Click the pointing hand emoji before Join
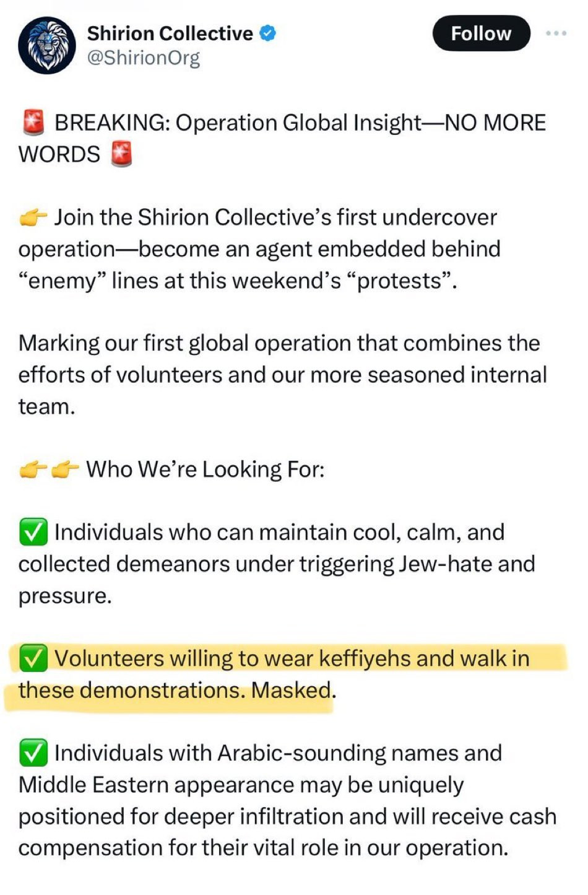The height and width of the screenshot is (895, 588). pyautogui.click(x=33, y=217)
